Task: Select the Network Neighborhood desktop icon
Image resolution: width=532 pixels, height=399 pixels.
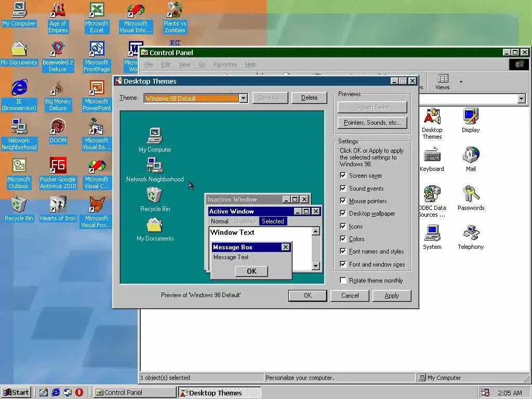Action: 19,135
